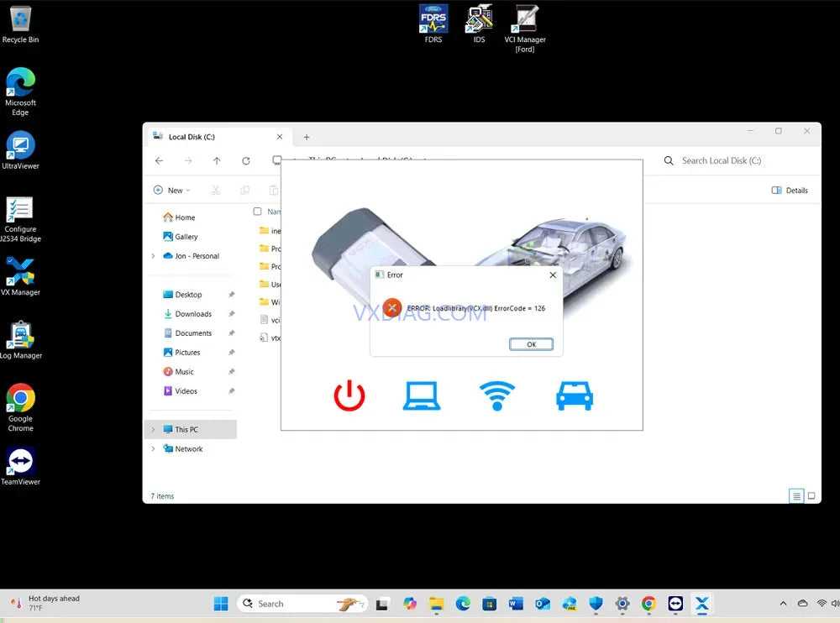Viewport: 840px width, 623px height.
Task: Open VCI Manager (Ford) desktop shortcut
Action: (525, 29)
